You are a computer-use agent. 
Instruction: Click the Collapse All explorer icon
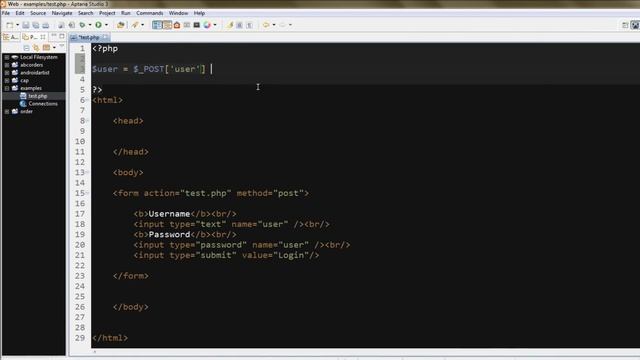coord(26,48)
